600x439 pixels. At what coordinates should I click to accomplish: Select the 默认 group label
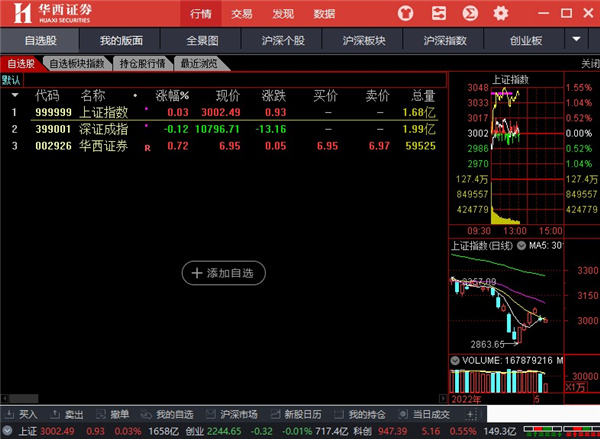(x=11, y=80)
